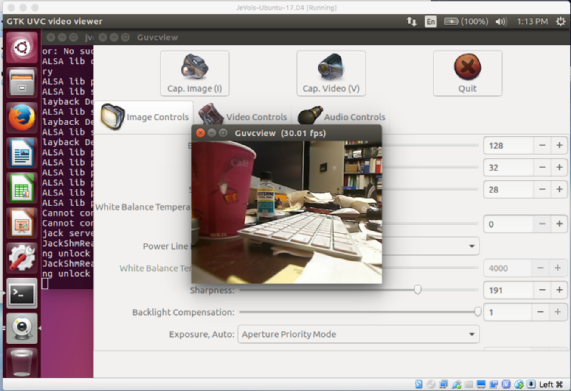Screen dimensions: 571x391
Task: Decrease Sharpness 191 with minus button
Action: tap(542, 290)
